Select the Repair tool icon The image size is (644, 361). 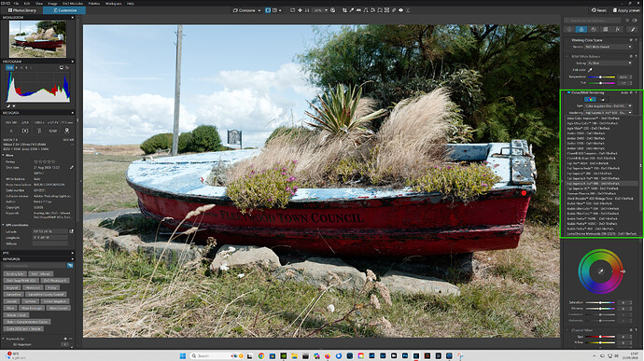[394, 10]
